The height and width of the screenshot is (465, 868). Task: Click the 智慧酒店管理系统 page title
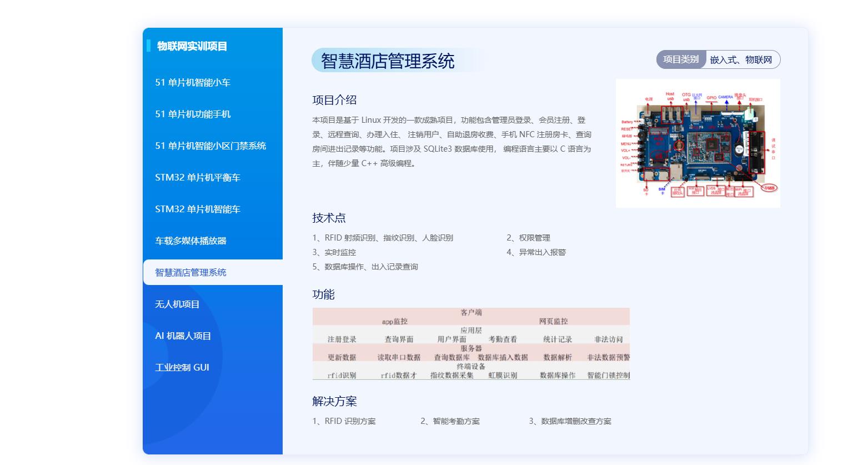click(x=388, y=61)
